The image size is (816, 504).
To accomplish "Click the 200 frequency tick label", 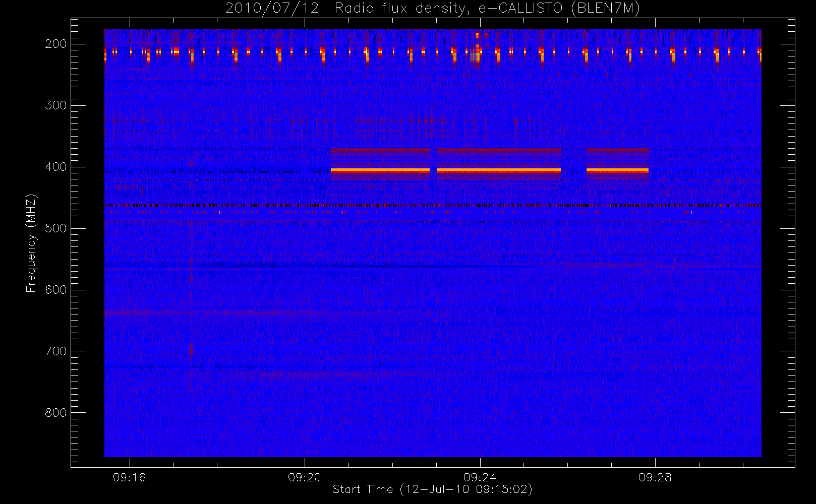I will [56, 44].
